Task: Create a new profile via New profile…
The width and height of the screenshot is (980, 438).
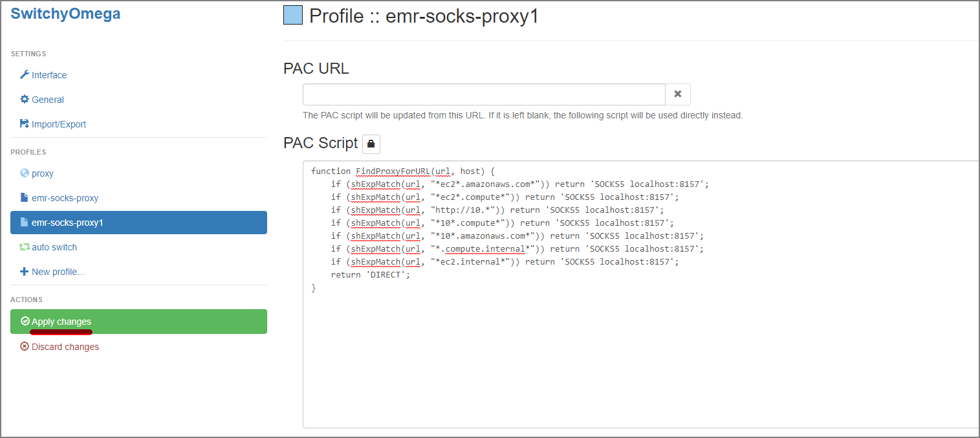Action: (58, 272)
